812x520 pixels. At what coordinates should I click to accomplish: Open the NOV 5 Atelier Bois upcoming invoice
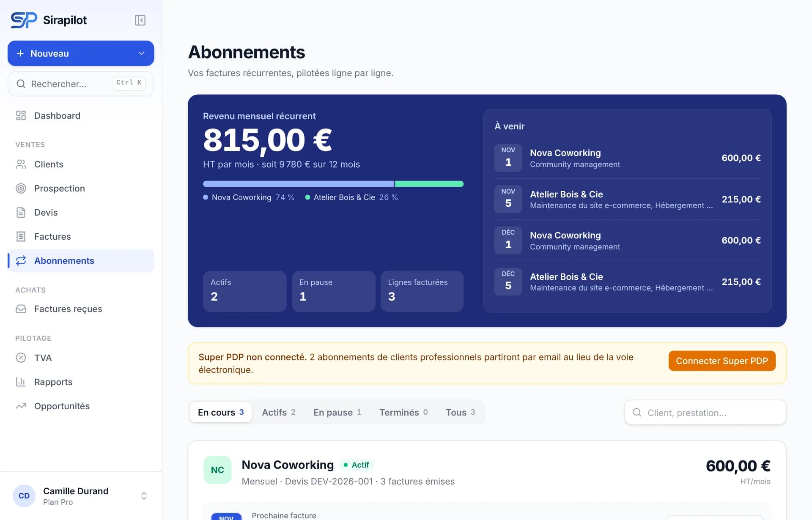(x=628, y=199)
